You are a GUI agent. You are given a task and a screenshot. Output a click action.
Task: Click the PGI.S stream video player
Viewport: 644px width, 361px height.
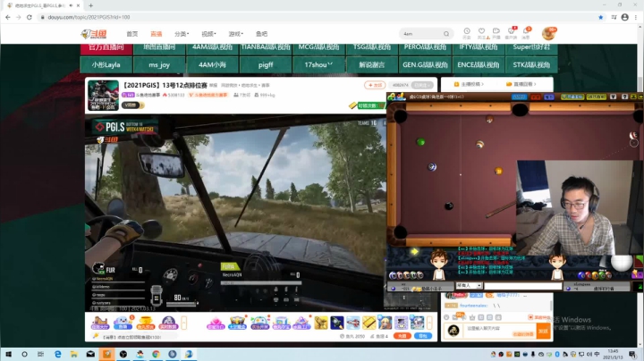[235, 214]
